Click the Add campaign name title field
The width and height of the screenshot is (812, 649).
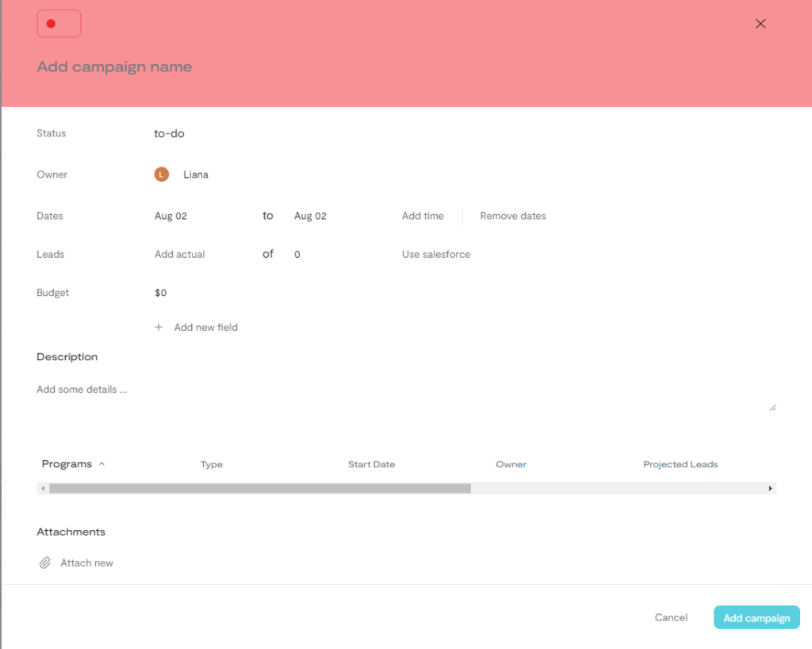click(114, 67)
